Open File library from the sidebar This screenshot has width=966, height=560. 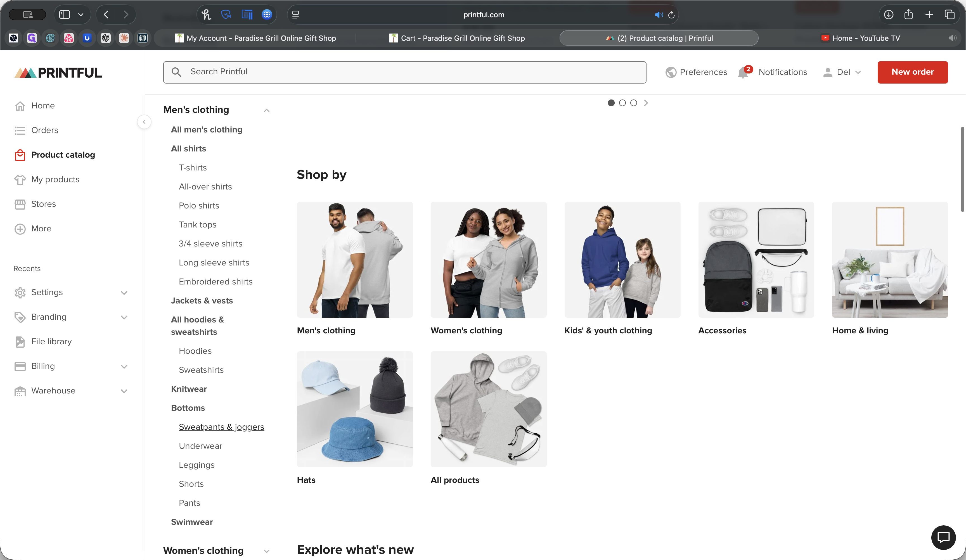[x=51, y=341]
